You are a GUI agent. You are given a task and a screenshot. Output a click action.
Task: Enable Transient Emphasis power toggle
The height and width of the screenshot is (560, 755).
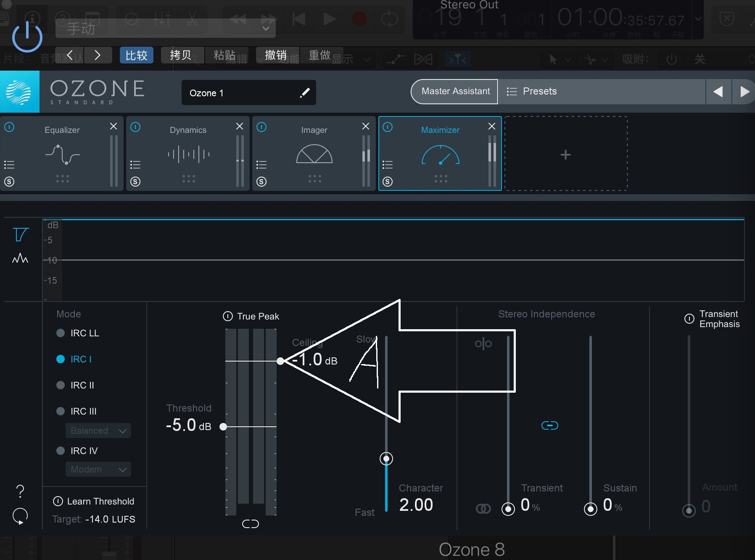click(x=689, y=319)
